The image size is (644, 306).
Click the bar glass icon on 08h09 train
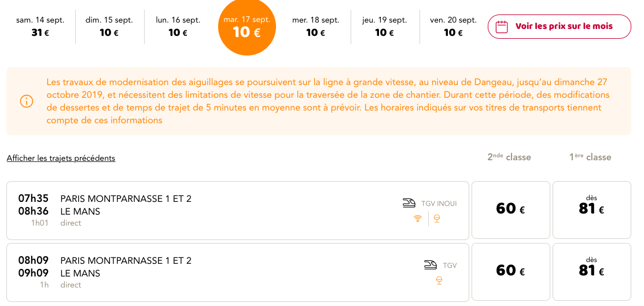click(439, 281)
